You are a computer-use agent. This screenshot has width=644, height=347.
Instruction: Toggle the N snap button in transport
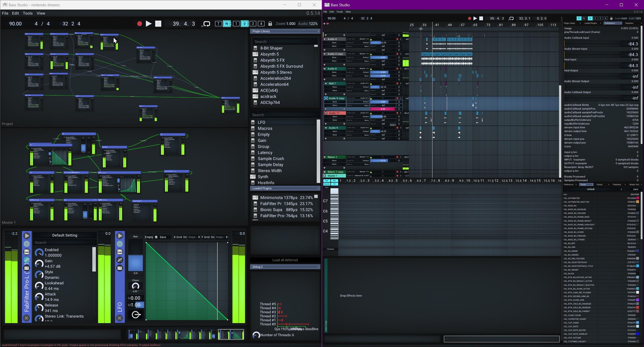(x=227, y=24)
